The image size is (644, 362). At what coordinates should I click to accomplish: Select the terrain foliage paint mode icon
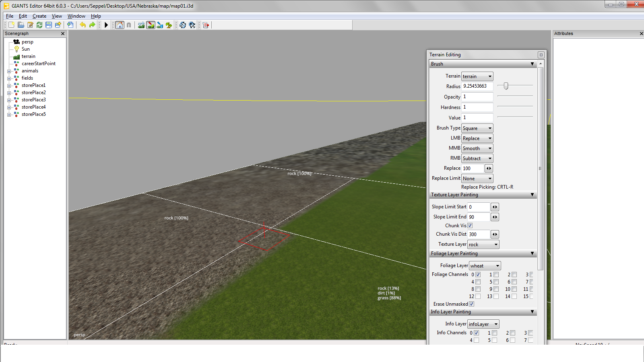pos(169,25)
